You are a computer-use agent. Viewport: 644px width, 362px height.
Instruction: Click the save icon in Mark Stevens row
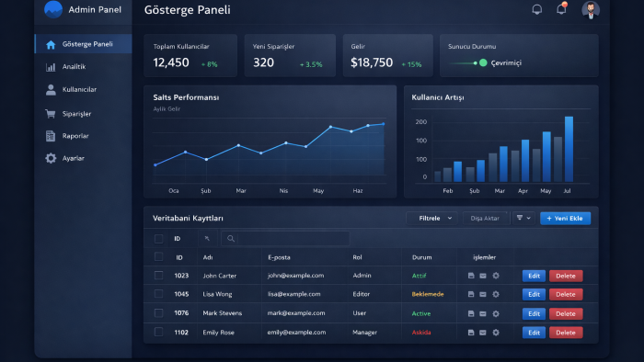pyautogui.click(x=471, y=313)
